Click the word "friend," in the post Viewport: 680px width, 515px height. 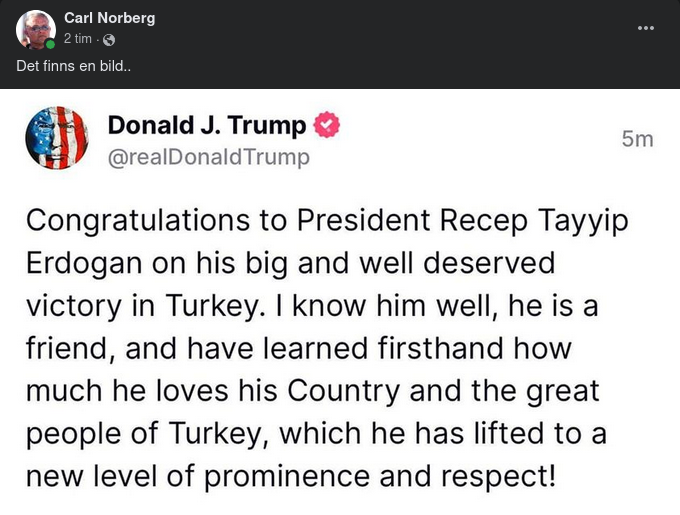click(x=65, y=348)
